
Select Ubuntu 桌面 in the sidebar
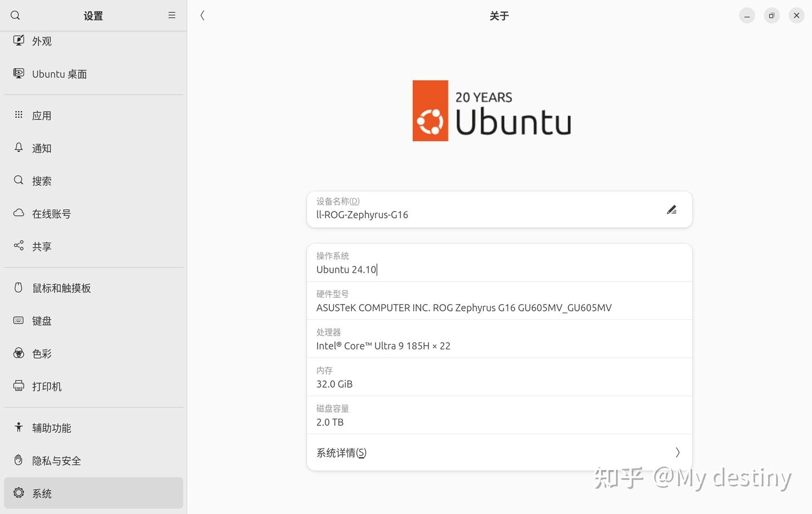[59, 74]
